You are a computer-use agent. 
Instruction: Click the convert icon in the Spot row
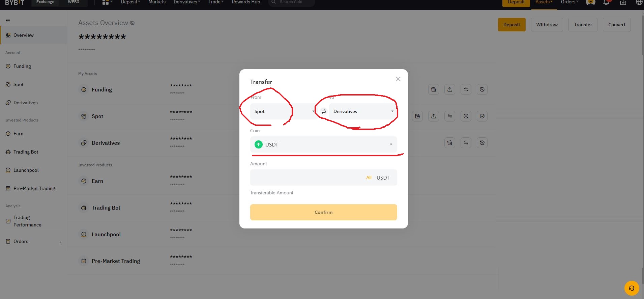pyautogui.click(x=466, y=116)
